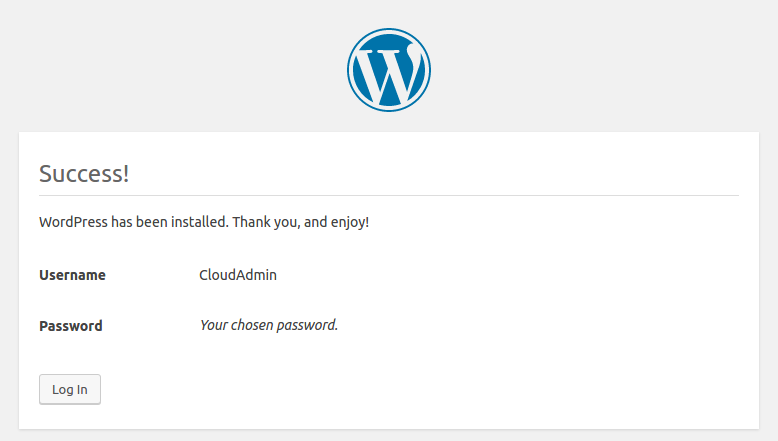Click the word 'enjoy!' in the message

350,221
